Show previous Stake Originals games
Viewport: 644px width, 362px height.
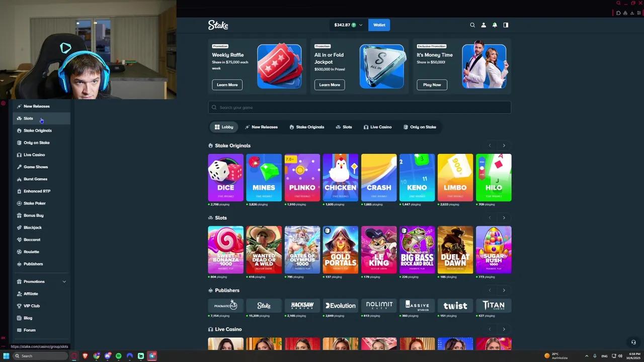(490, 146)
